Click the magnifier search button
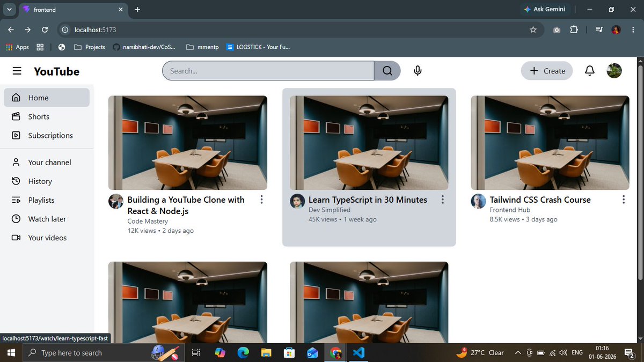 (x=387, y=71)
